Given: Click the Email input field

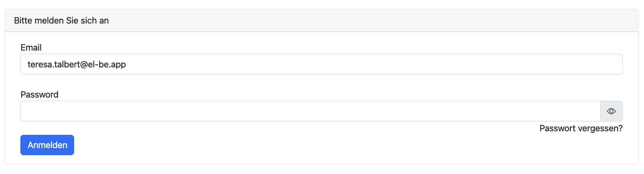Looking at the screenshot, I should 321,64.
